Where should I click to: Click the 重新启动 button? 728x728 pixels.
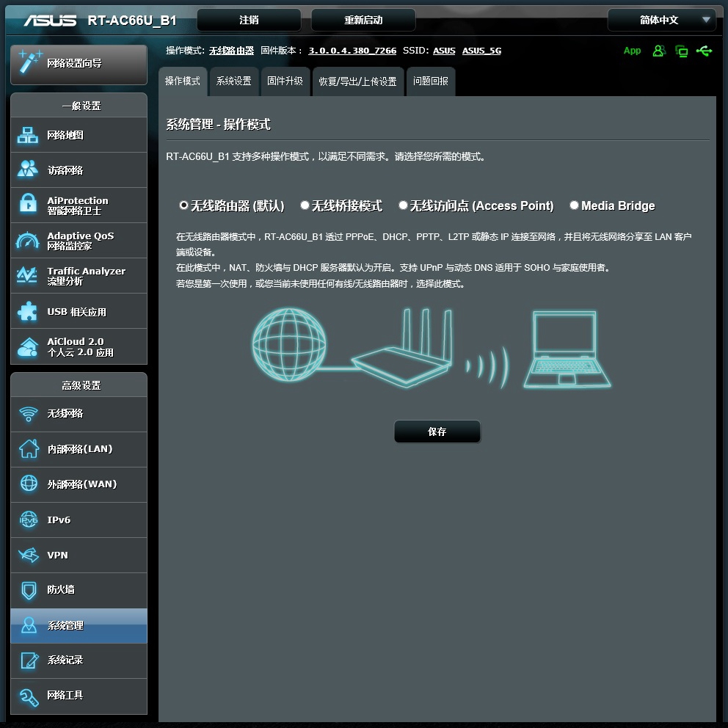(363, 20)
